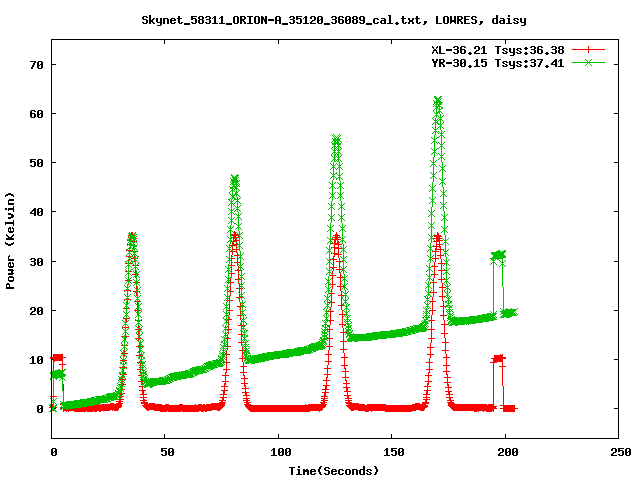Viewport: 640px width, 480px height.
Task: Click y-axis tick label 20
Action: point(36,311)
